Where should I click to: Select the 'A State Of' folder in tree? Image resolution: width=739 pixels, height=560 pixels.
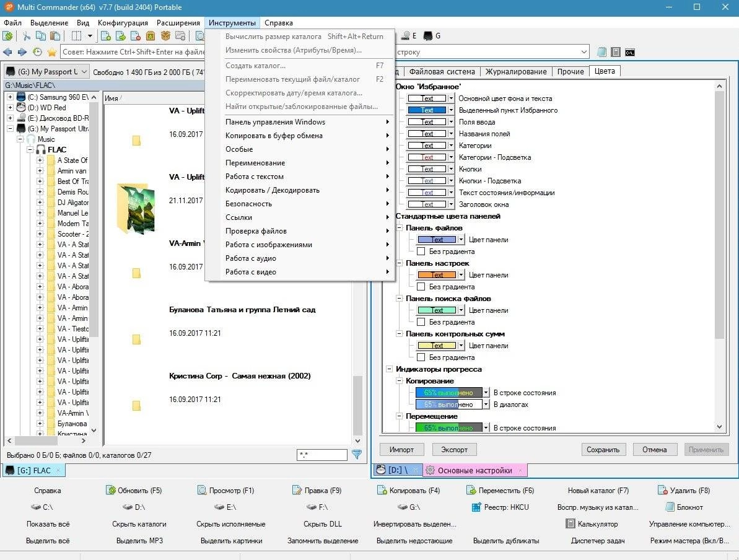click(72, 160)
